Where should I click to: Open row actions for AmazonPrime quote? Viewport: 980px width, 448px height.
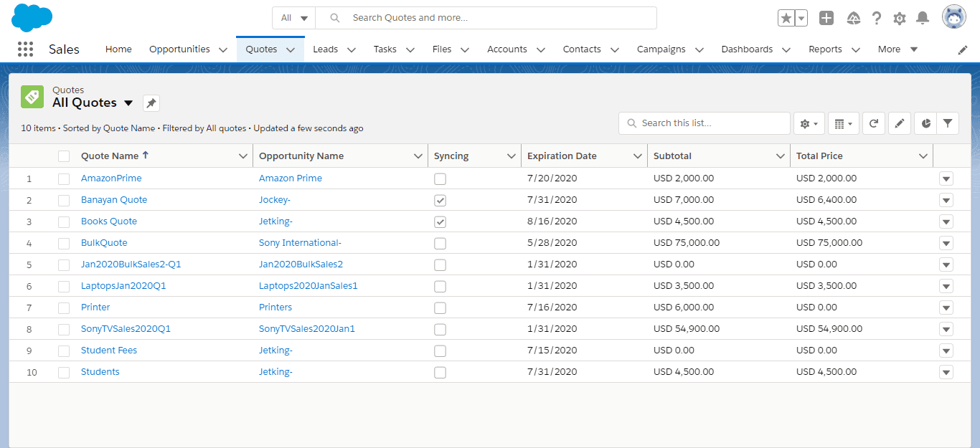point(946,178)
